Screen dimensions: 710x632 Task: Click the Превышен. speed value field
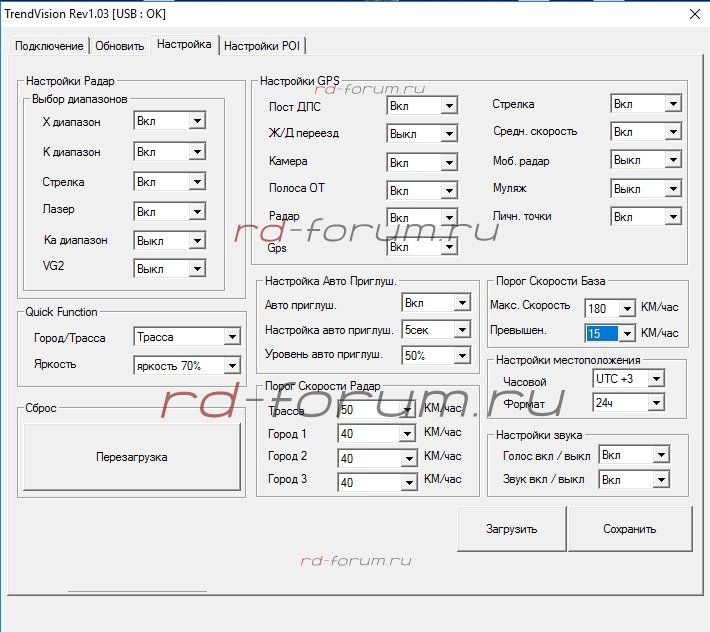click(602, 334)
